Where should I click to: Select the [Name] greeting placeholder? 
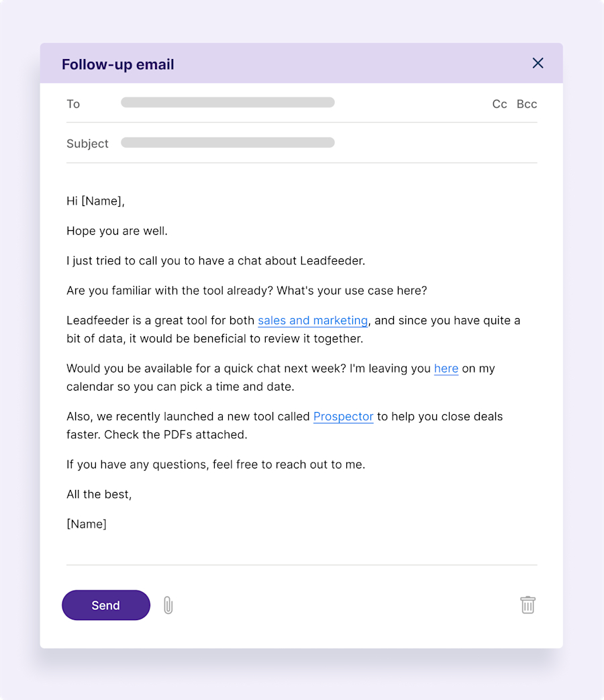(x=104, y=201)
